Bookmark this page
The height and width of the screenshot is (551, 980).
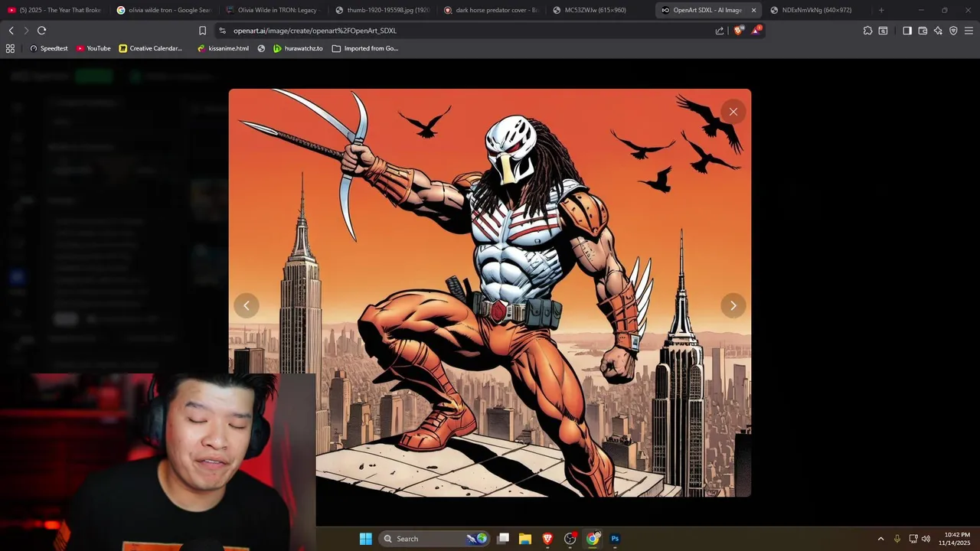click(x=202, y=31)
